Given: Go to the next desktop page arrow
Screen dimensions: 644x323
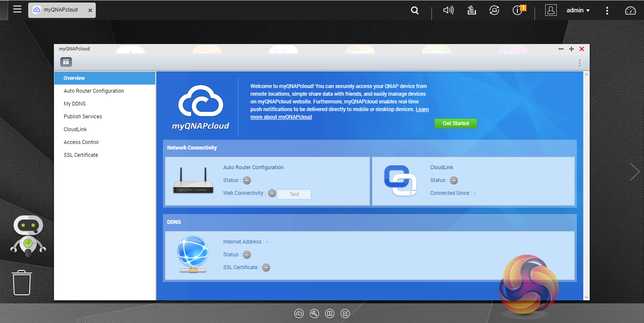Looking at the screenshot, I should click(635, 172).
